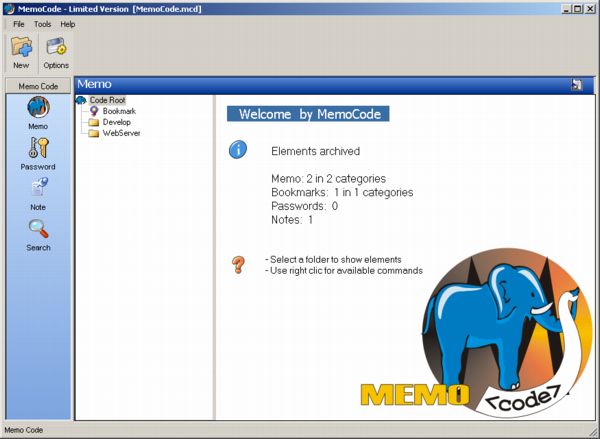Click the Welcome by MemoCode banner
600x439 pixels.
[x=308, y=114]
